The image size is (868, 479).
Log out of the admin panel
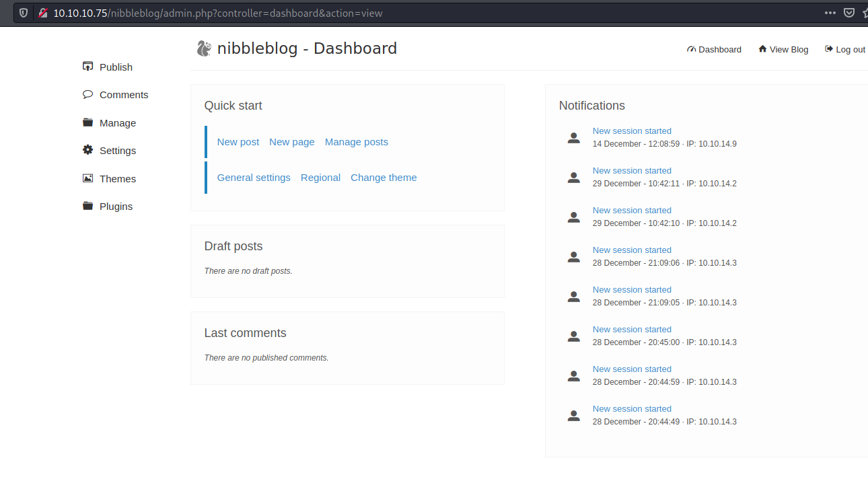(x=845, y=49)
